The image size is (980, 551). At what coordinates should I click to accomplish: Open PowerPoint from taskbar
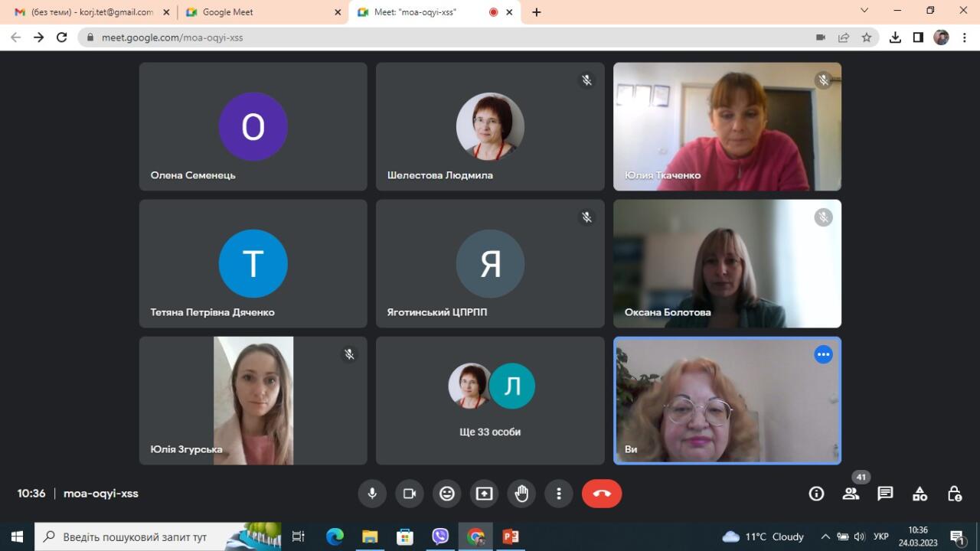[511, 536]
